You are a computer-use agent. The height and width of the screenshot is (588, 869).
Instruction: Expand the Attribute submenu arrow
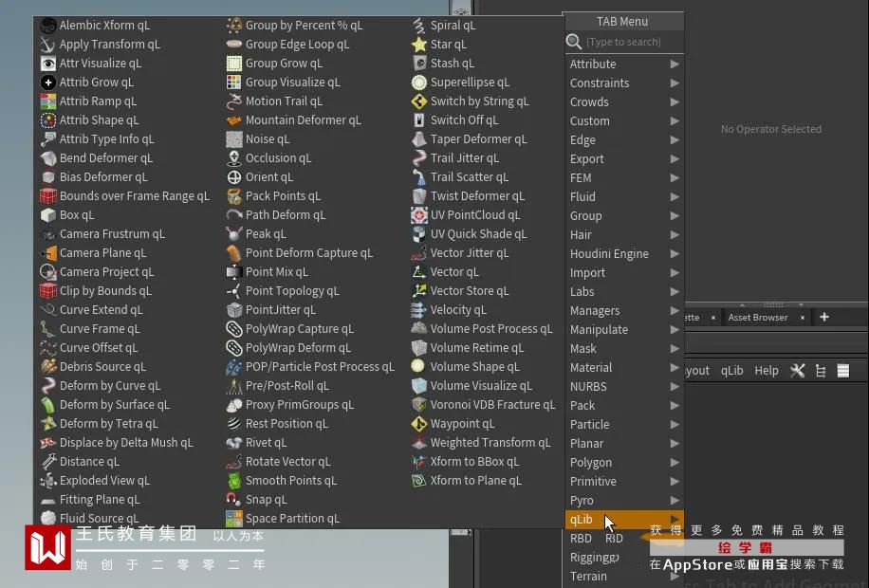point(675,64)
